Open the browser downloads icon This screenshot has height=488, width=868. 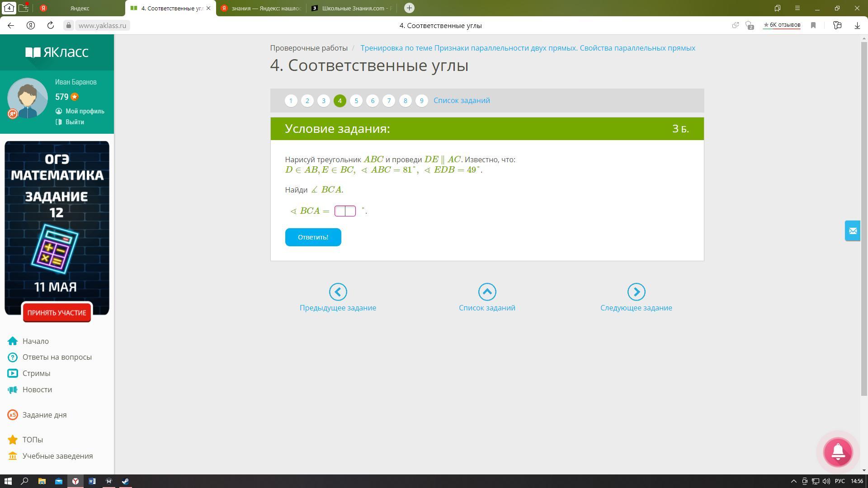tap(857, 25)
